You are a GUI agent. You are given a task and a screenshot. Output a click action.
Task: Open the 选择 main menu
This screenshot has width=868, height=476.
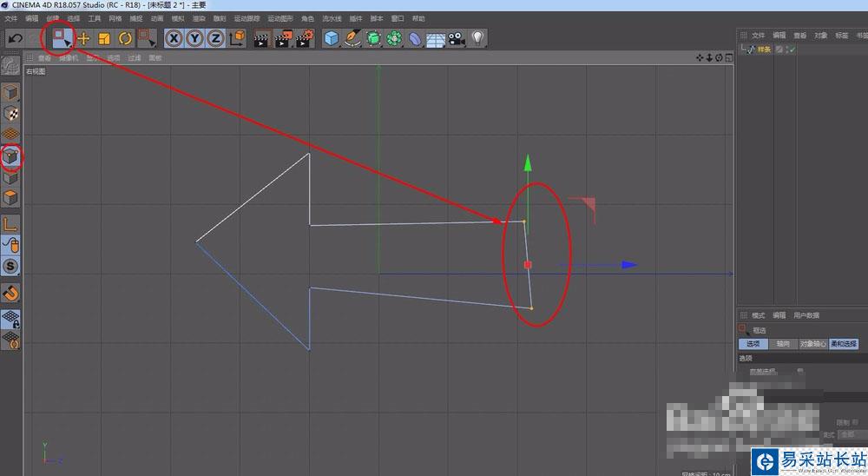pos(74,18)
